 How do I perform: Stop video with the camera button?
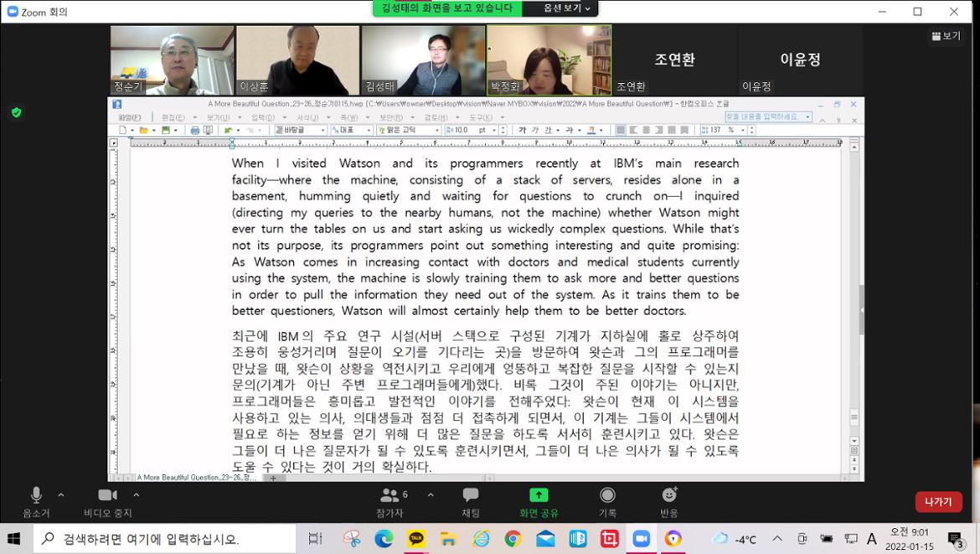pyautogui.click(x=107, y=500)
